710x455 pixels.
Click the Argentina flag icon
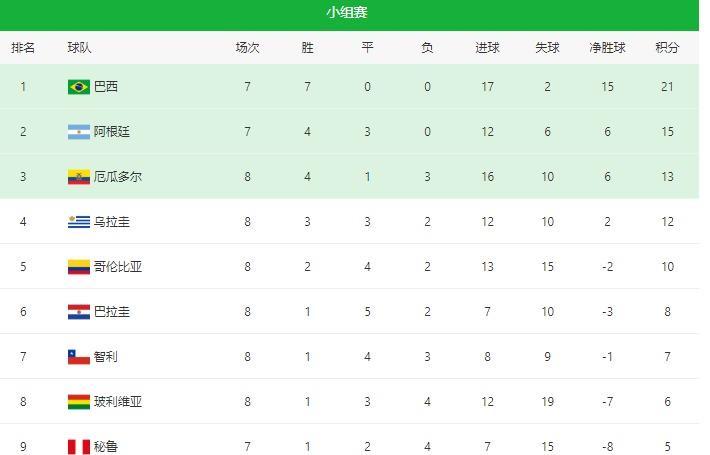pyautogui.click(x=79, y=132)
